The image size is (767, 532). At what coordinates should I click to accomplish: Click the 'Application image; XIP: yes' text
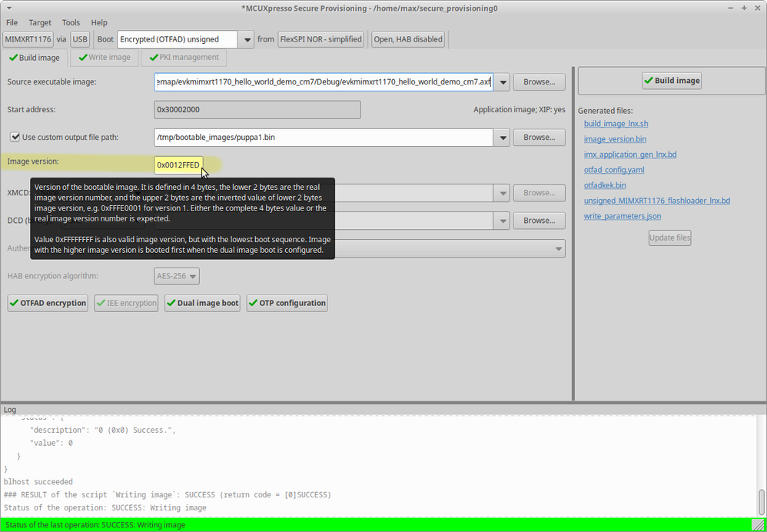coord(519,110)
